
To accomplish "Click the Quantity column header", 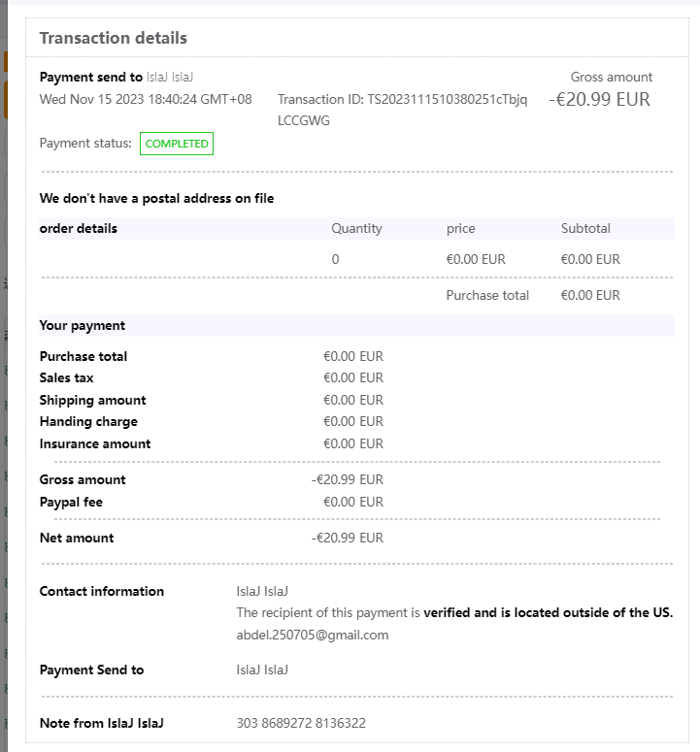I will (356, 228).
